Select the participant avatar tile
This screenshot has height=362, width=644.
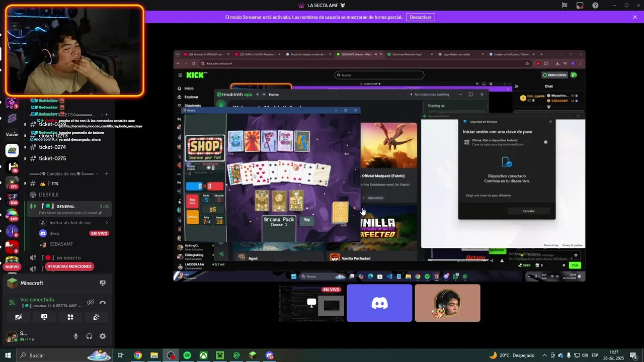447,303
